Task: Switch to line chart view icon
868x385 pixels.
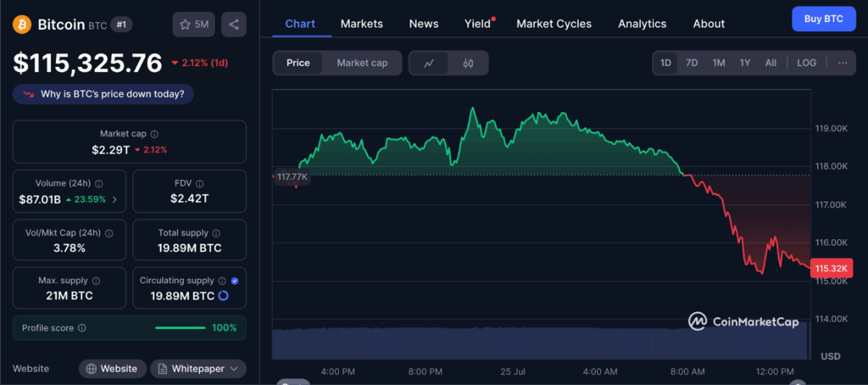Action: coord(430,63)
